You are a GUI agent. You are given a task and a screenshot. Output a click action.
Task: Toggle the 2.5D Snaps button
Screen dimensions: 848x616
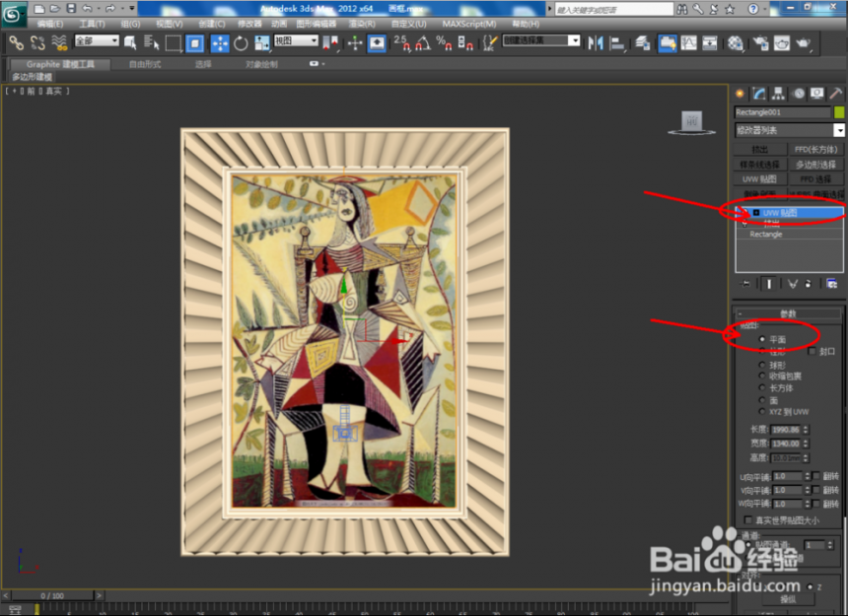tap(402, 42)
